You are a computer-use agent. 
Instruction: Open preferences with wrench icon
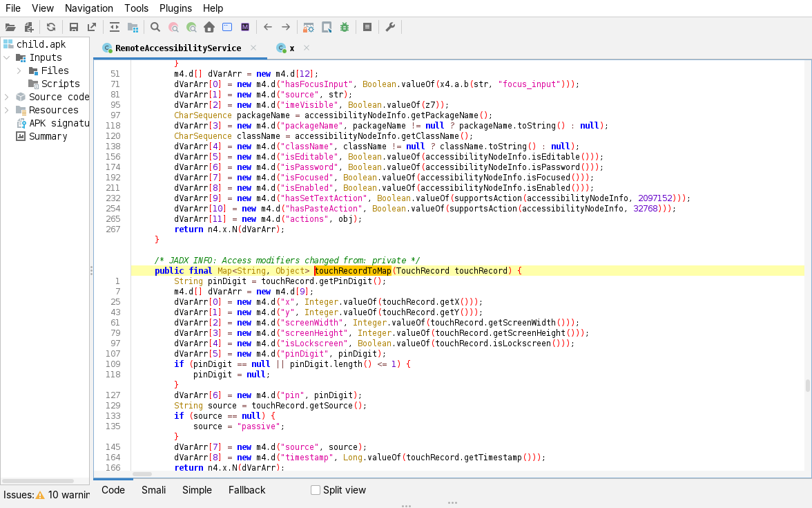pyautogui.click(x=391, y=28)
